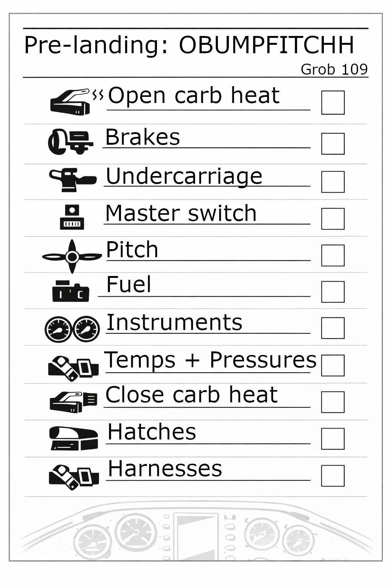The width and height of the screenshot is (392, 588).
Task: Tick the Harnesses checkbox
Action: (333, 476)
